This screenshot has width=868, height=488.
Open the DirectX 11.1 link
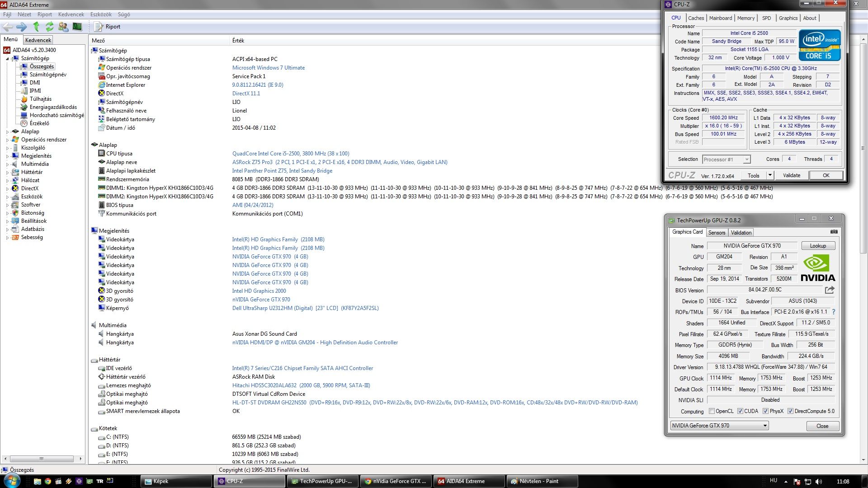pos(246,94)
